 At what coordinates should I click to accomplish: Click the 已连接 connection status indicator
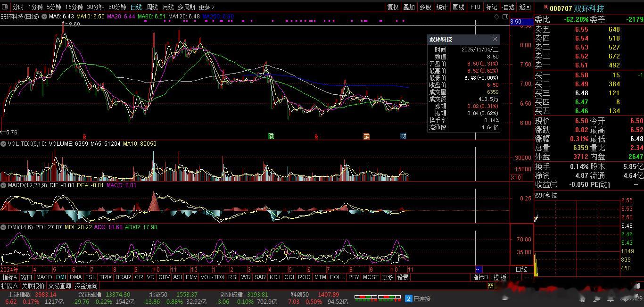point(418,299)
